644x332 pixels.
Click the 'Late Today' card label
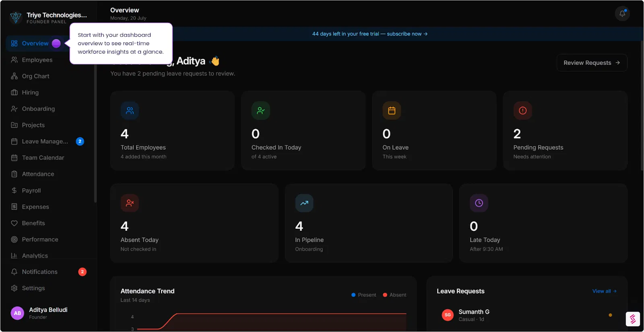[x=485, y=240]
